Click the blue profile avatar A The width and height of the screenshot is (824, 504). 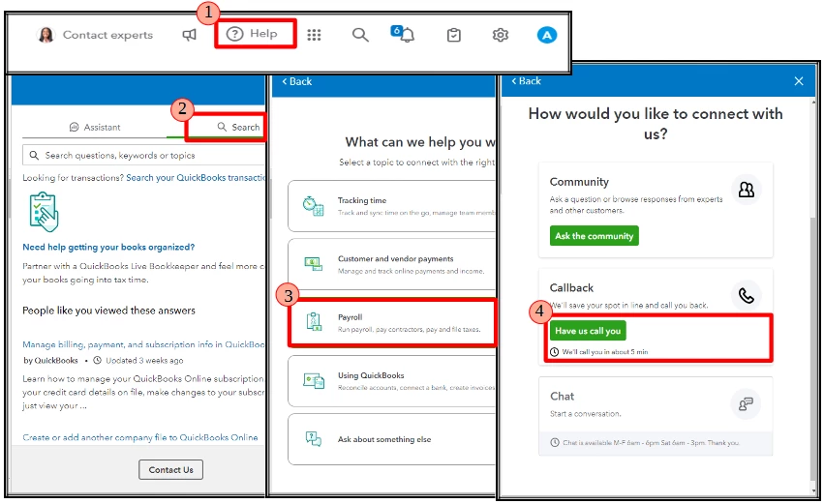[x=546, y=35]
